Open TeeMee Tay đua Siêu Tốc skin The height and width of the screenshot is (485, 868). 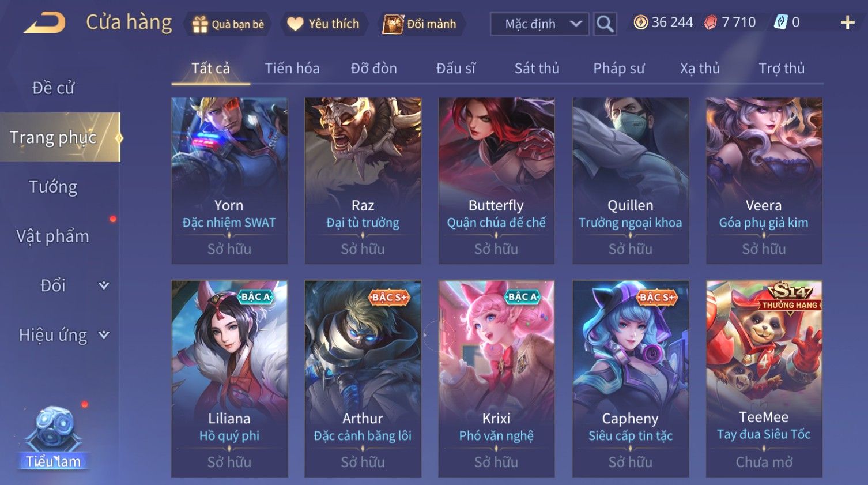click(764, 379)
